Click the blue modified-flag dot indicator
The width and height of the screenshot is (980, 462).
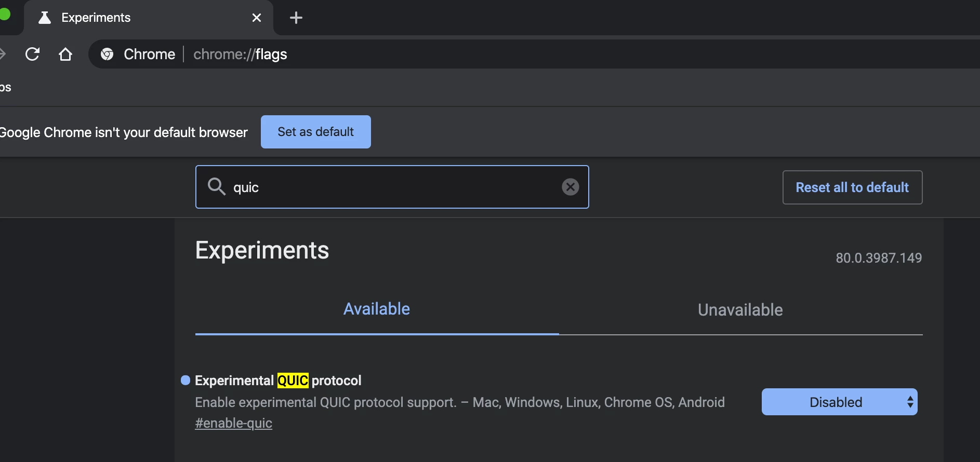tap(186, 380)
